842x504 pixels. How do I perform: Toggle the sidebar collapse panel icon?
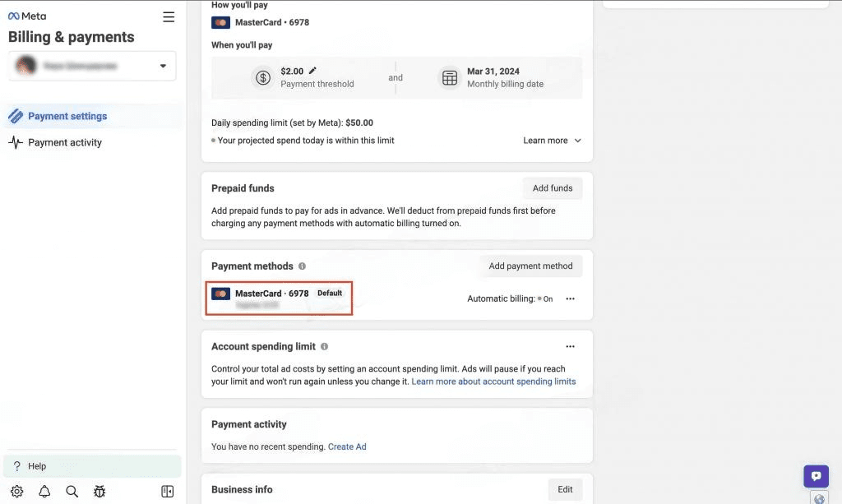[x=168, y=492]
